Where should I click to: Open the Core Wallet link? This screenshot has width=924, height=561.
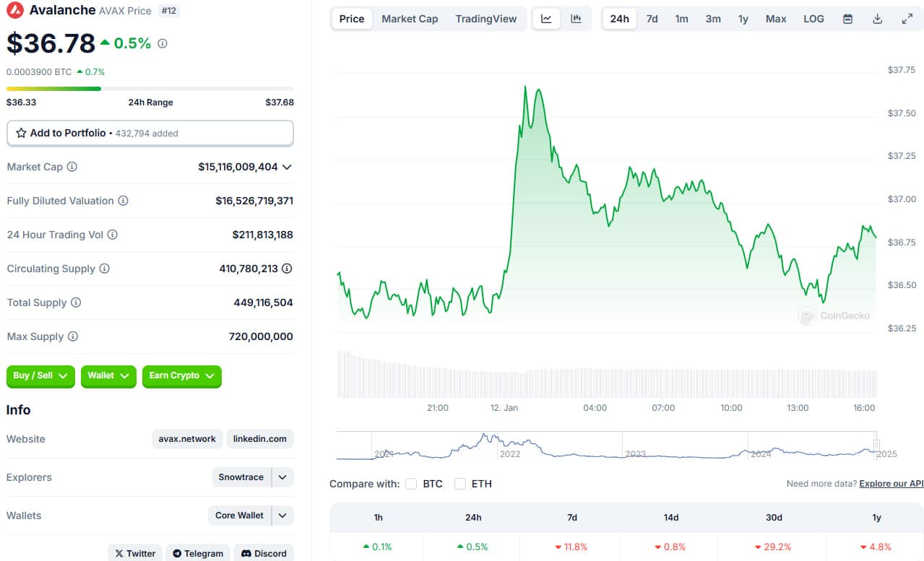click(239, 516)
